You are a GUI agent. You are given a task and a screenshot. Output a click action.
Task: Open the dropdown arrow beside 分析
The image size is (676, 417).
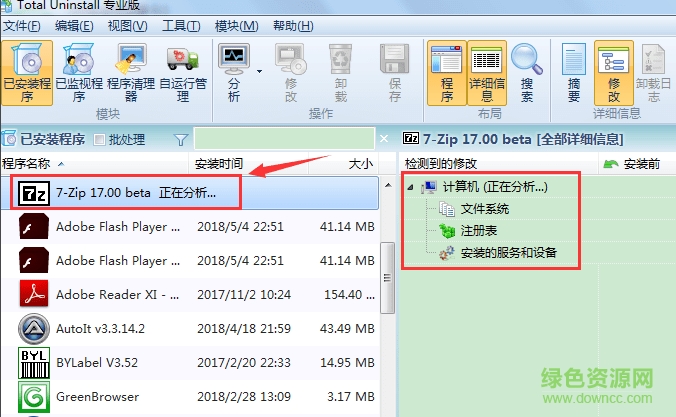(x=259, y=72)
